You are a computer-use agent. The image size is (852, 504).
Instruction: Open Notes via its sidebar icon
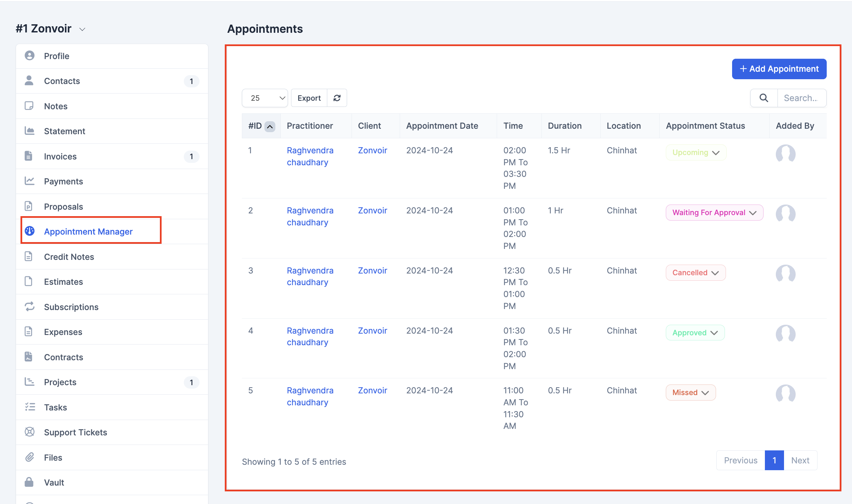click(x=29, y=106)
